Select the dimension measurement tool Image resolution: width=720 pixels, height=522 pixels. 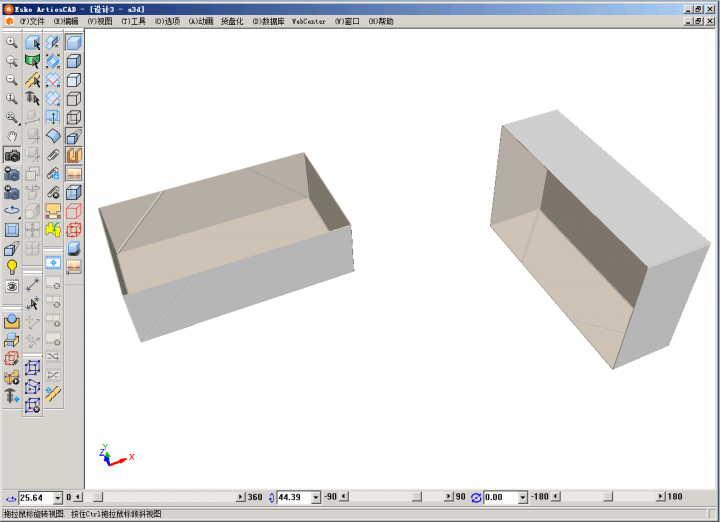33,285
